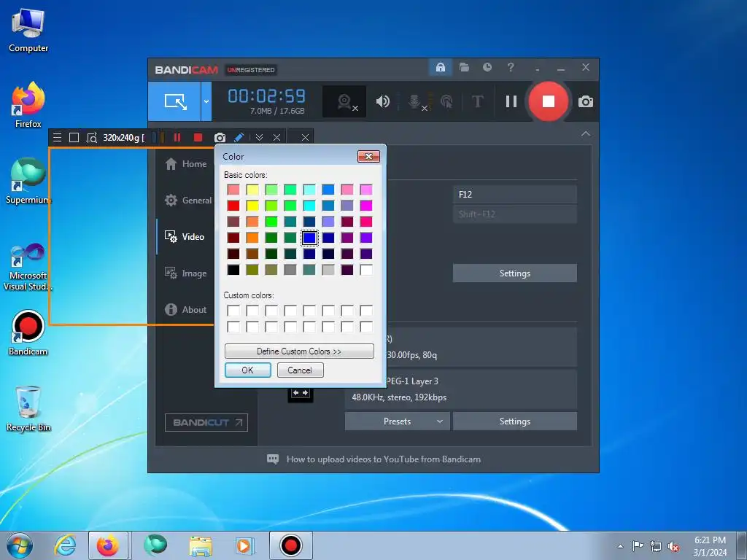
Task: Close the Color dialog with red X
Action: coord(368,156)
